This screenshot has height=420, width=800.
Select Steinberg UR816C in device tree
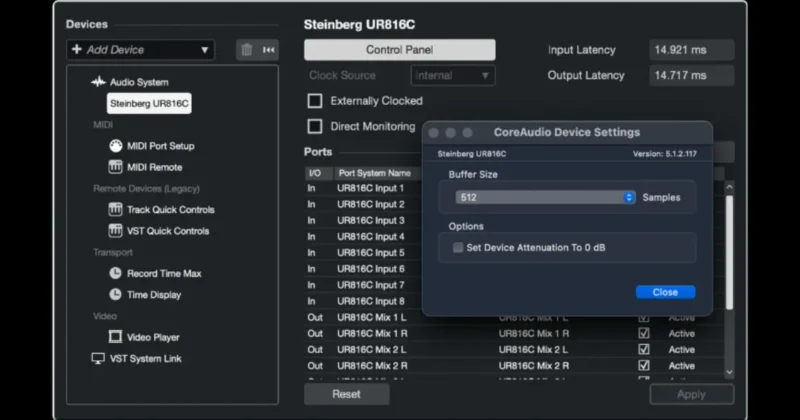pyautogui.click(x=149, y=103)
